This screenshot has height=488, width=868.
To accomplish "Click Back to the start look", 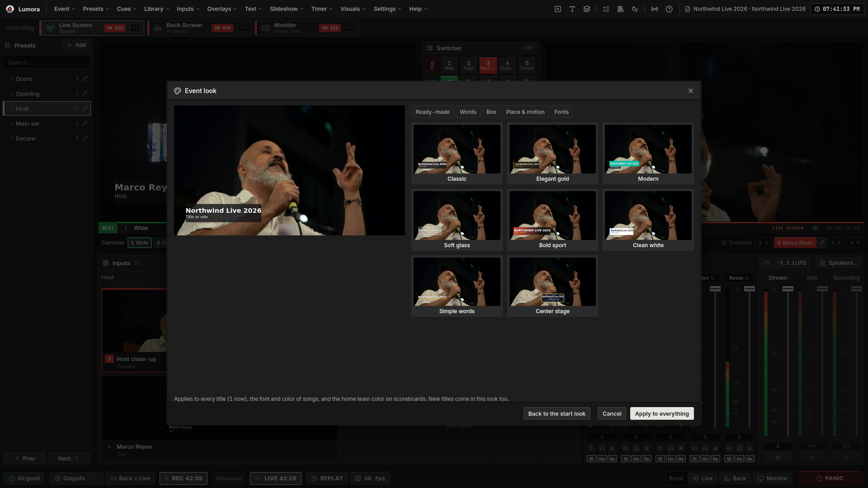I will tap(557, 413).
